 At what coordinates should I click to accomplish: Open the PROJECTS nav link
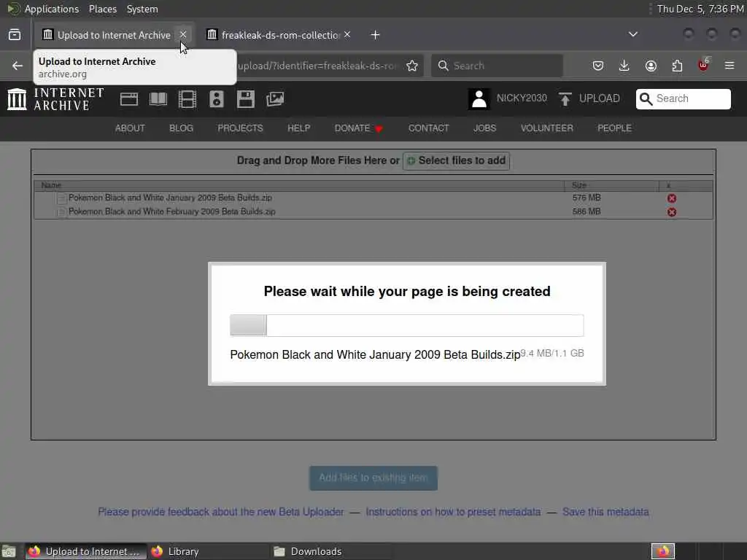tap(240, 128)
